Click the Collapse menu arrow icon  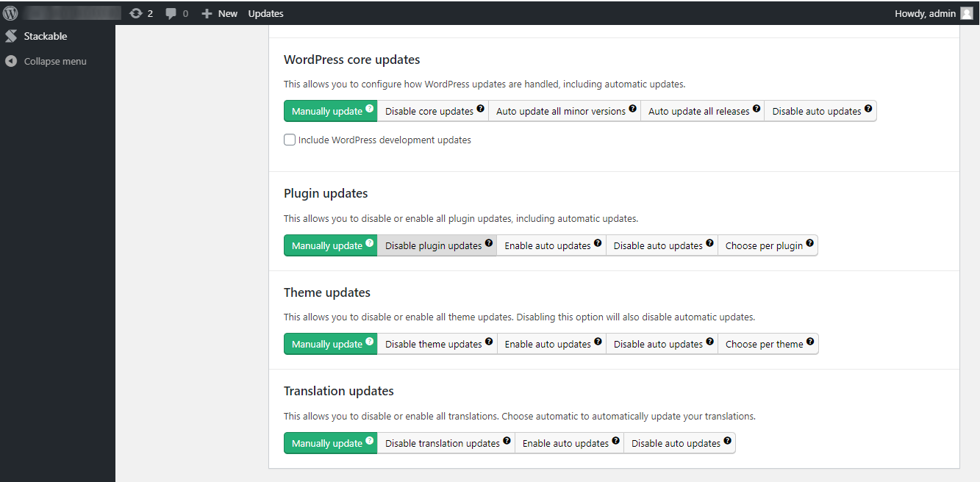[x=11, y=61]
